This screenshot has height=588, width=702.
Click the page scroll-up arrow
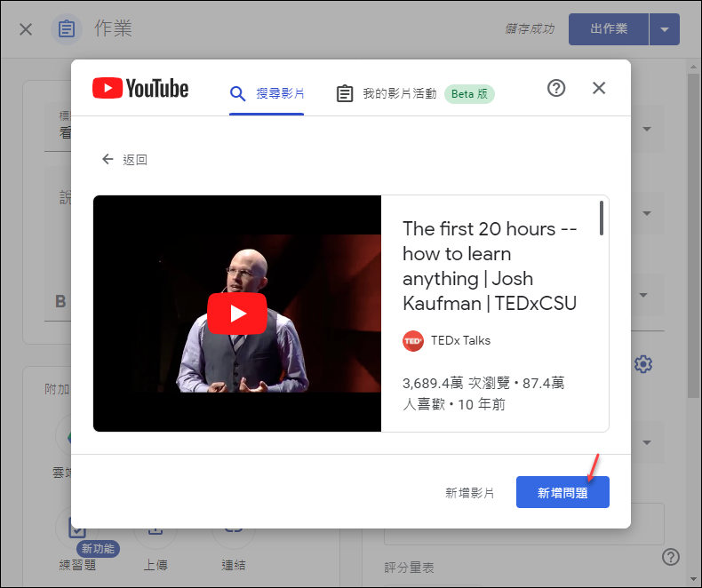coord(693,68)
